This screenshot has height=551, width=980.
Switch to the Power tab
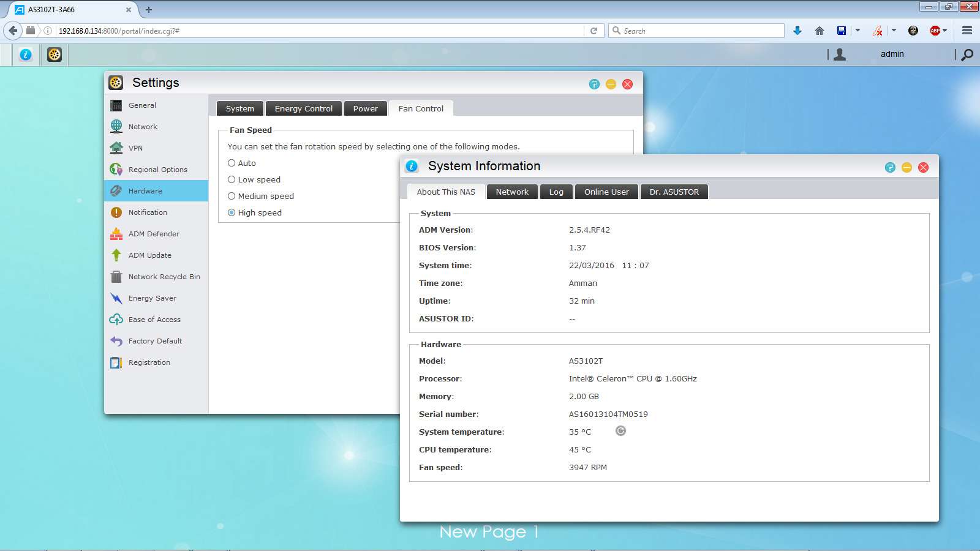point(366,108)
